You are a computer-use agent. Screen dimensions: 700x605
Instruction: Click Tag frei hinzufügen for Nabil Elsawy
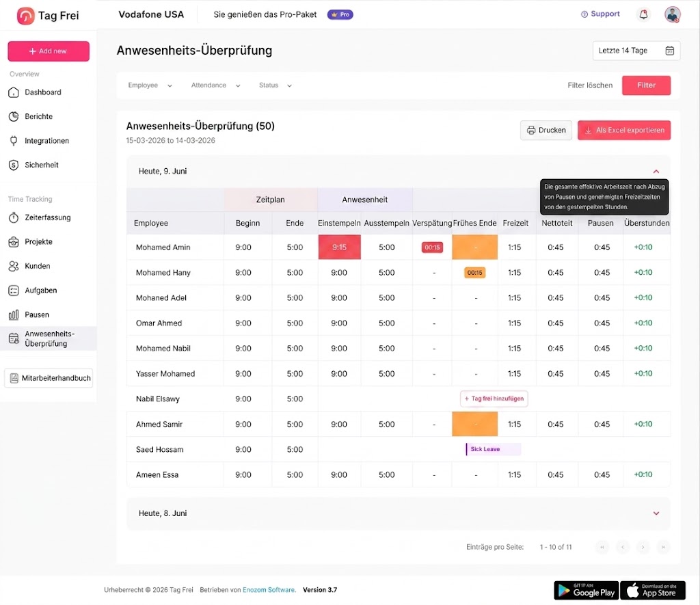[494, 399]
